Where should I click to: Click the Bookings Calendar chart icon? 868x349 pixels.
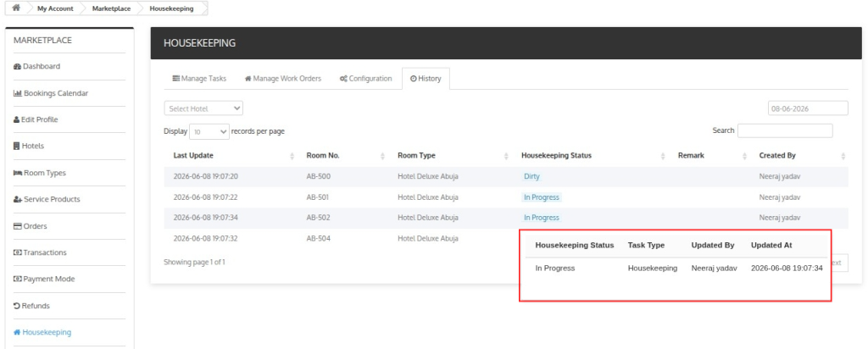(x=17, y=93)
